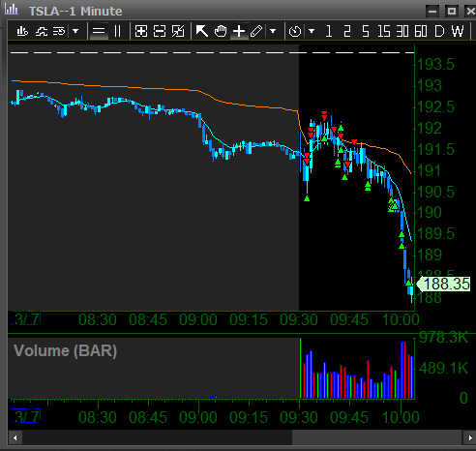Minimize the TSLA chart window
476x451 pixels.
(x=432, y=12)
